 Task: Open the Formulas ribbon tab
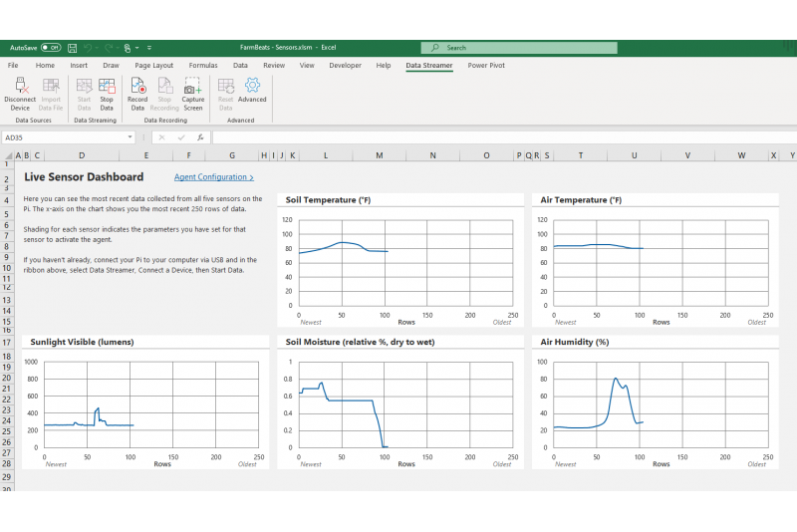coord(203,66)
